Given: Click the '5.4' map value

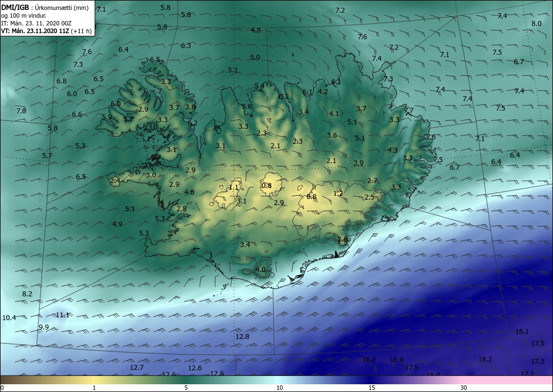Looking at the screenshot, I should pyautogui.click(x=259, y=86).
